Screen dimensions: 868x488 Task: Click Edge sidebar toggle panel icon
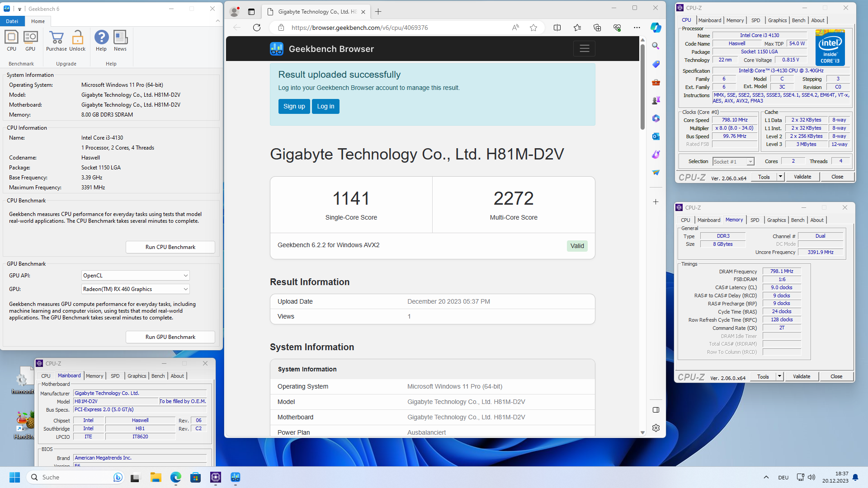tap(656, 410)
